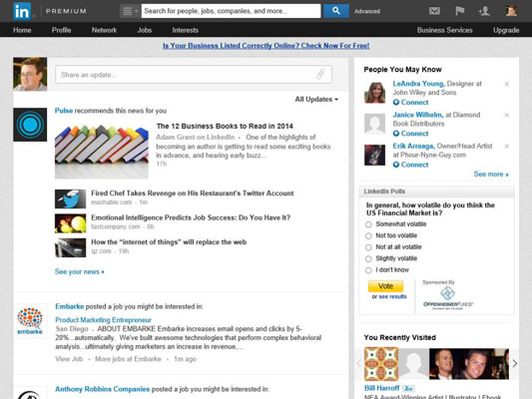Image resolution: width=532 pixels, height=399 pixels.
Task: Next arrow in You Recently Visited carousel
Action: click(514, 363)
